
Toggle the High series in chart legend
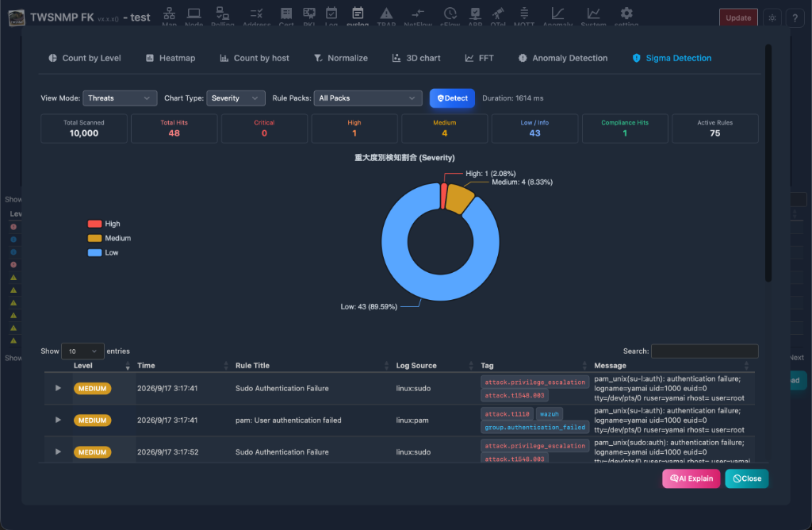coord(104,224)
